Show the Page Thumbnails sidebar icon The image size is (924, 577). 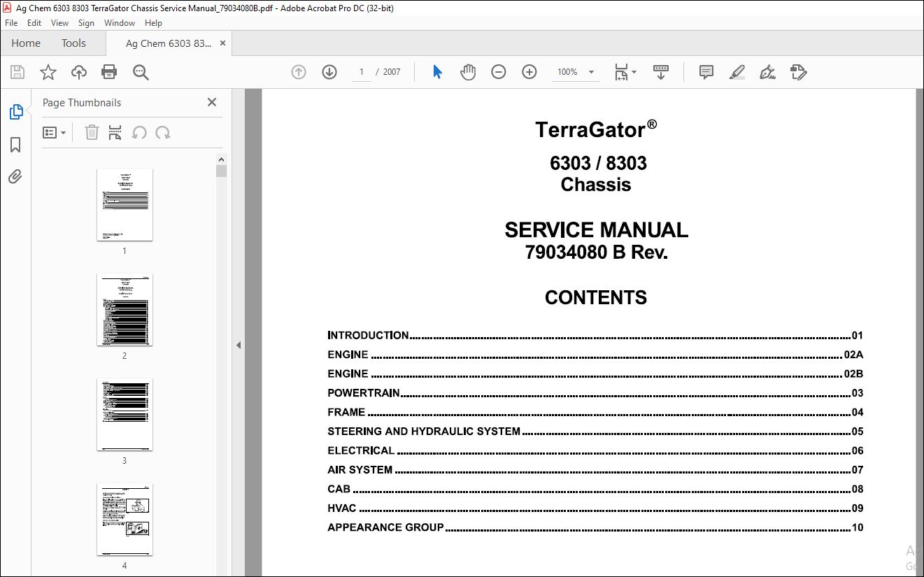click(x=15, y=112)
